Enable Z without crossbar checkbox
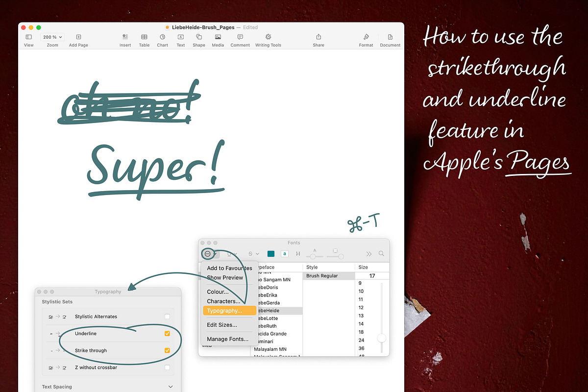 [x=167, y=367]
